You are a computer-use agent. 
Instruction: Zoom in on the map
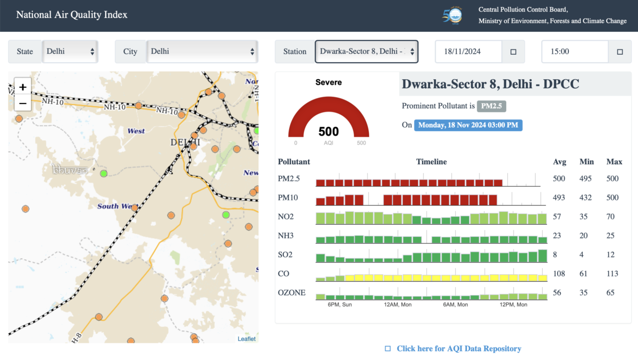pos(23,87)
